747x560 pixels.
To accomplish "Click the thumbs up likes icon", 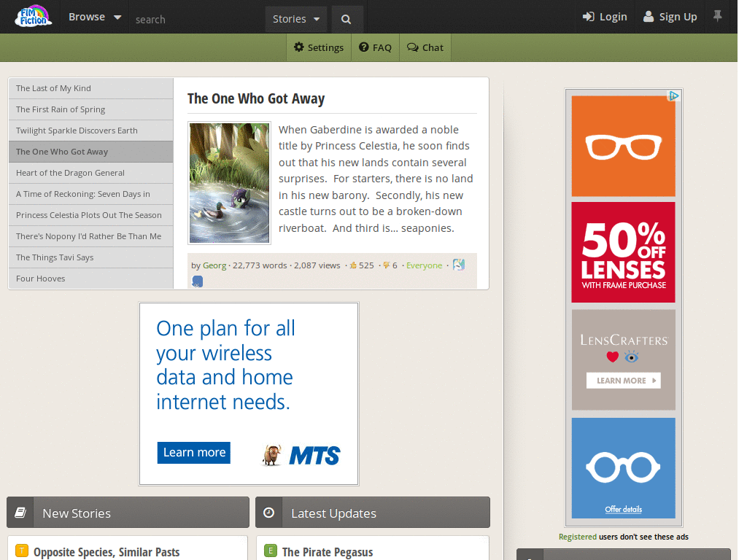I will tap(353, 265).
